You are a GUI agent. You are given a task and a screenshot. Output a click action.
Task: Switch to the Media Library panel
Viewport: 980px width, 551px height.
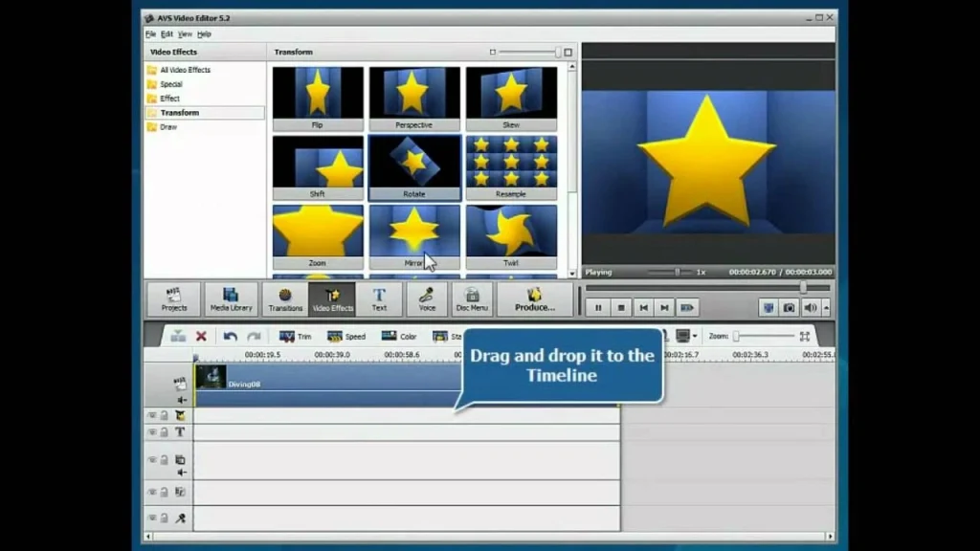[230, 298]
